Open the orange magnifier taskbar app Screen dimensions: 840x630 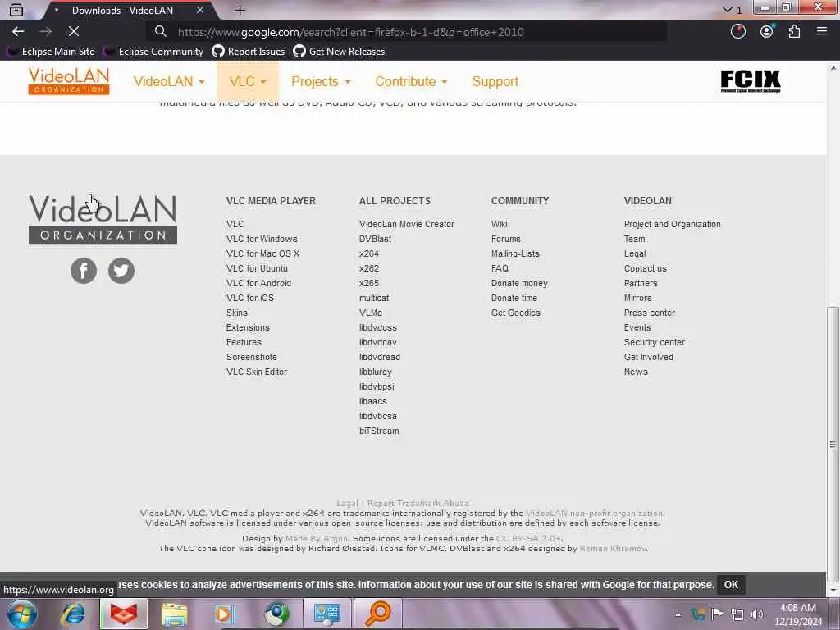[x=378, y=614]
